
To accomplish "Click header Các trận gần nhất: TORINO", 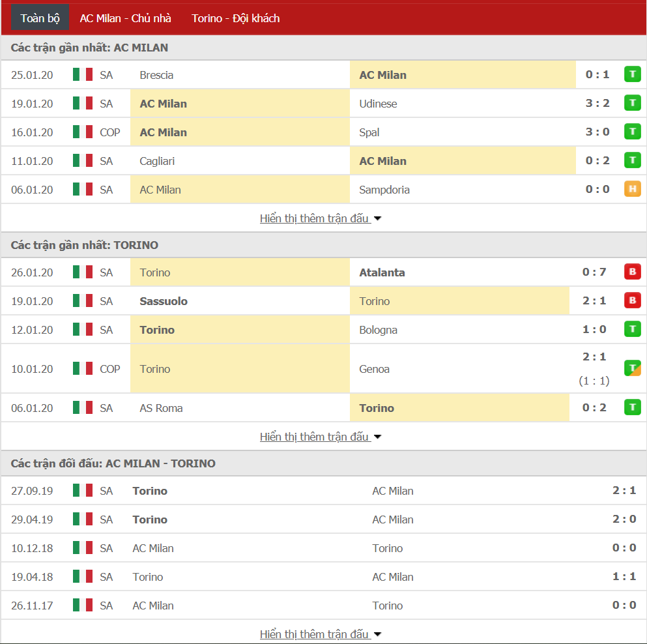I will (x=85, y=245).
